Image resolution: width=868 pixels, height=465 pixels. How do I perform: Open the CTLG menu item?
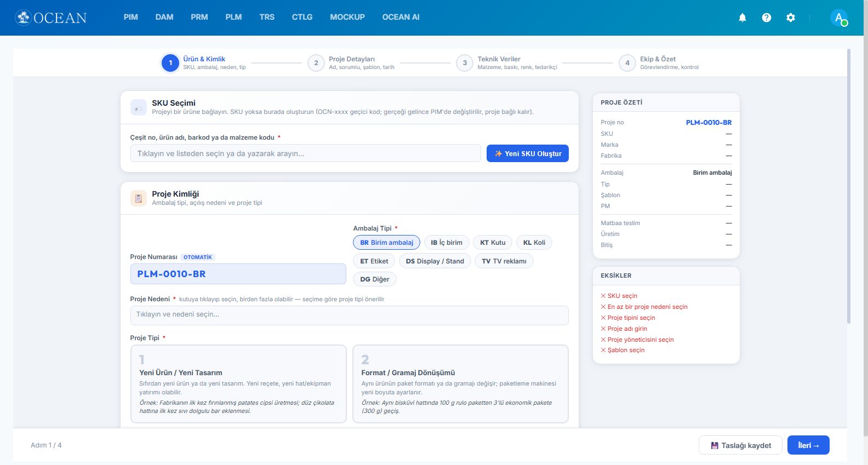[302, 17]
